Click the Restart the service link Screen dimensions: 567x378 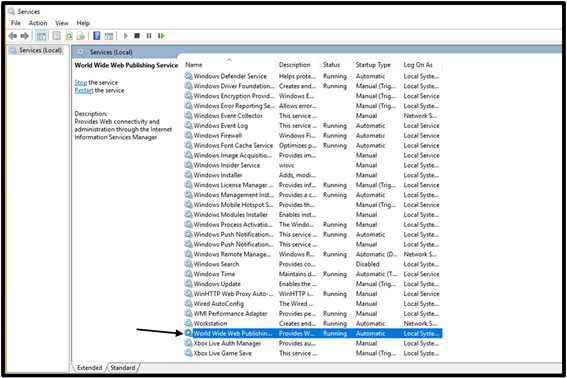(84, 90)
